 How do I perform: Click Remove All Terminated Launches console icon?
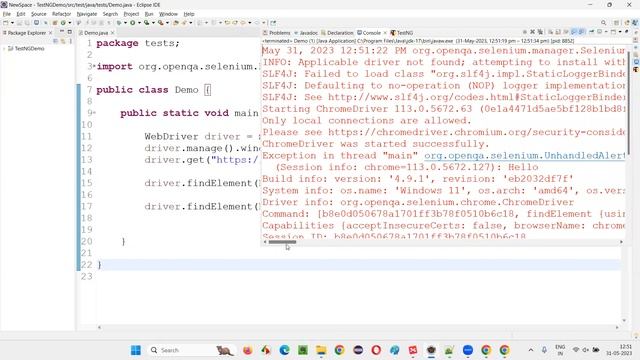[x=540, y=32]
